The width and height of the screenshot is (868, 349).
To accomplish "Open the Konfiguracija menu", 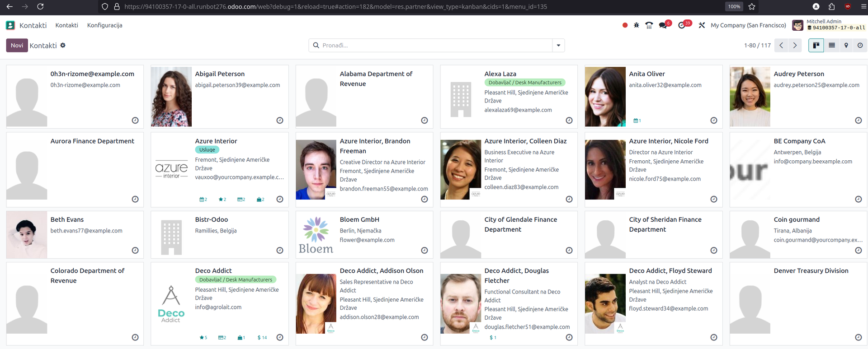I will pos(104,25).
